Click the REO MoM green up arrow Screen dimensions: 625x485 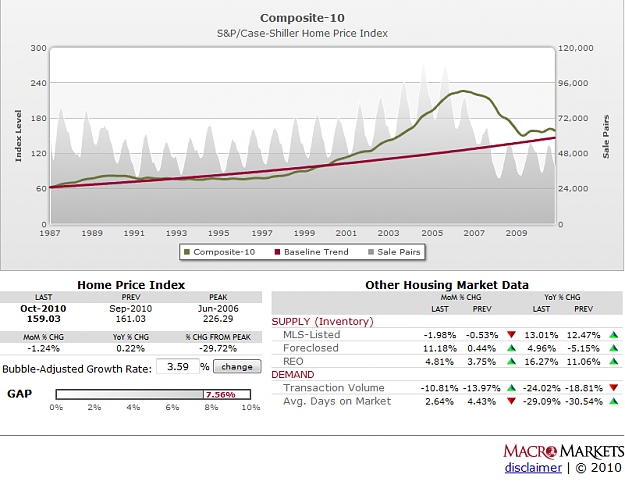511,362
